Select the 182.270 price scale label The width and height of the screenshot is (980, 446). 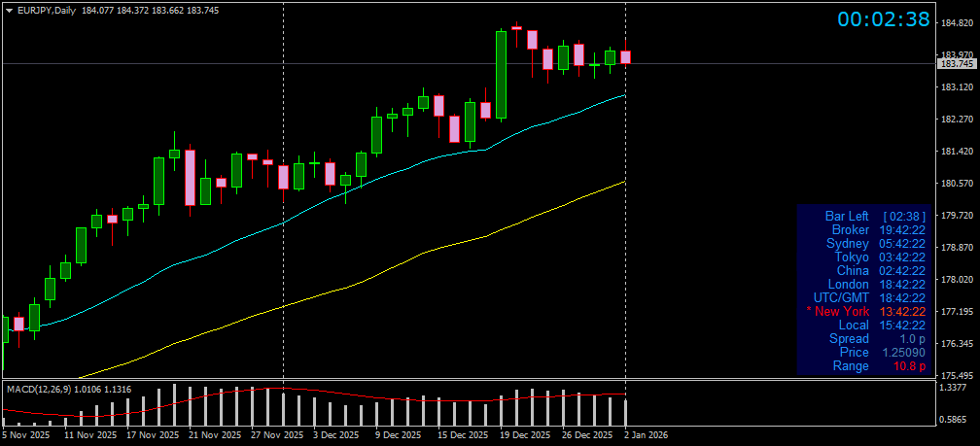pyautogui.click(x=958, y=120)
